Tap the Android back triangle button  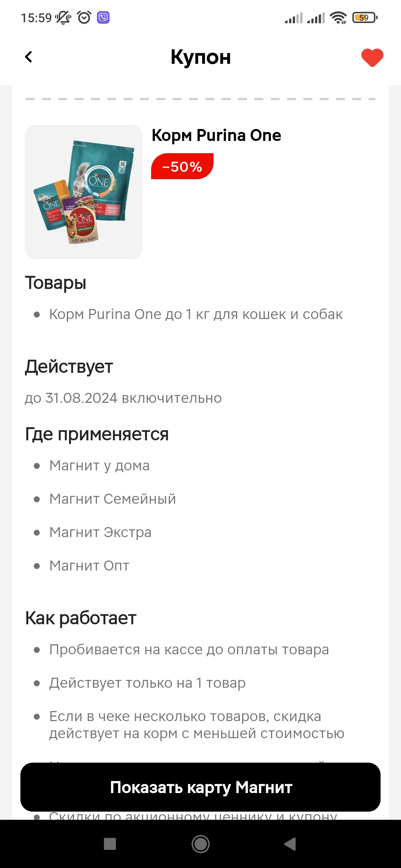pyautogui.click(x=290, y=844)
